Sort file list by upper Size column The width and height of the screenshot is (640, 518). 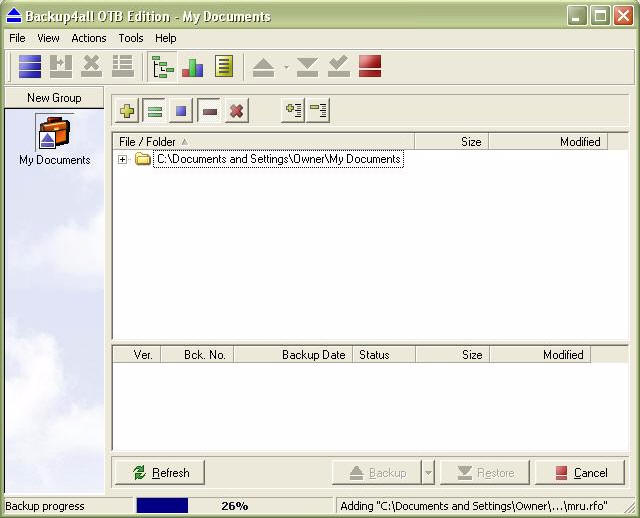[x=451, y=142]
